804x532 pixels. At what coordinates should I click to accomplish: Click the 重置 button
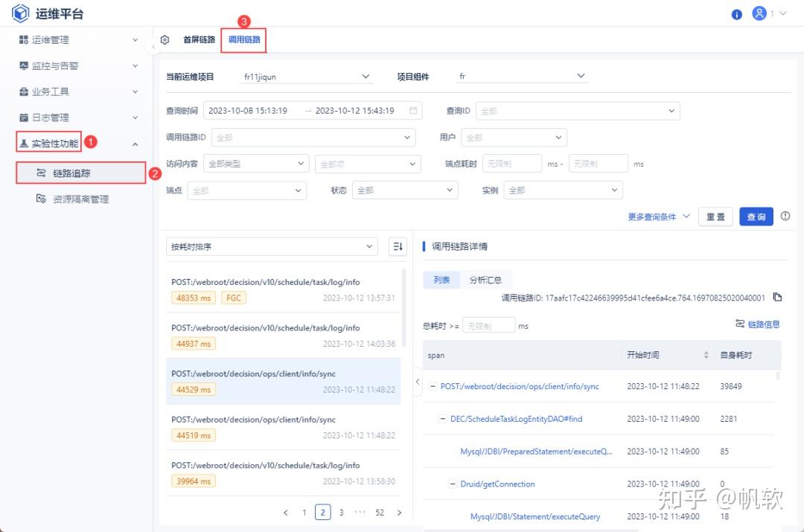pos(715,217)
